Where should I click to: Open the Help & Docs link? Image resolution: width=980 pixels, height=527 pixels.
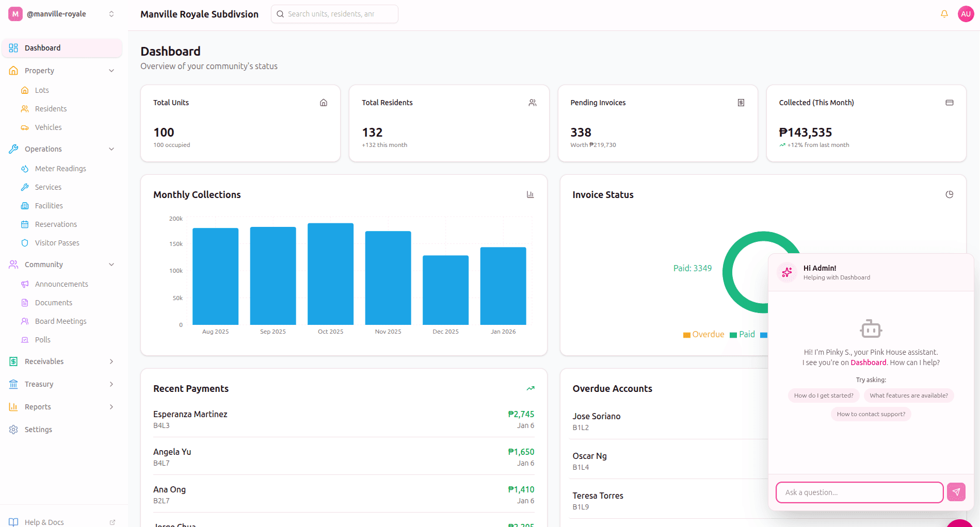[x=44, y=522]
